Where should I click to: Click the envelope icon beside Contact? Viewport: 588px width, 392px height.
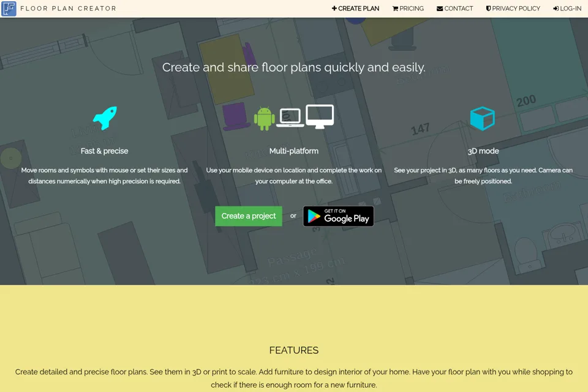click(x=440, y=8)
